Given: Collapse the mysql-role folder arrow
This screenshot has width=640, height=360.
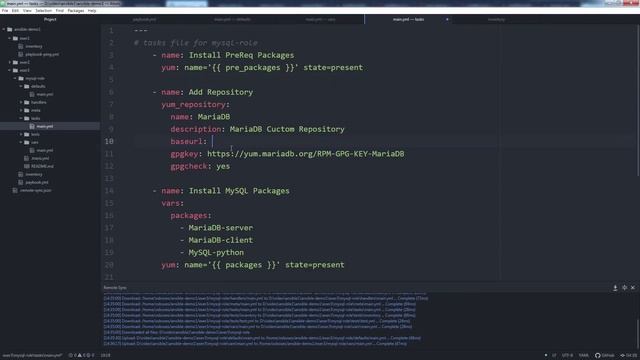Looking at the screenshot, I should pos(16,78).
